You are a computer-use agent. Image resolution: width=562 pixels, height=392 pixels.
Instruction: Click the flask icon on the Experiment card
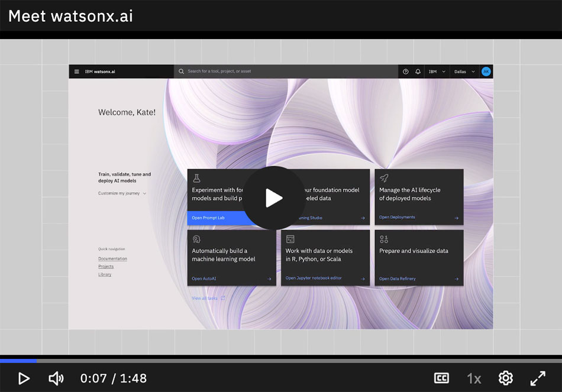pos(196,178)
